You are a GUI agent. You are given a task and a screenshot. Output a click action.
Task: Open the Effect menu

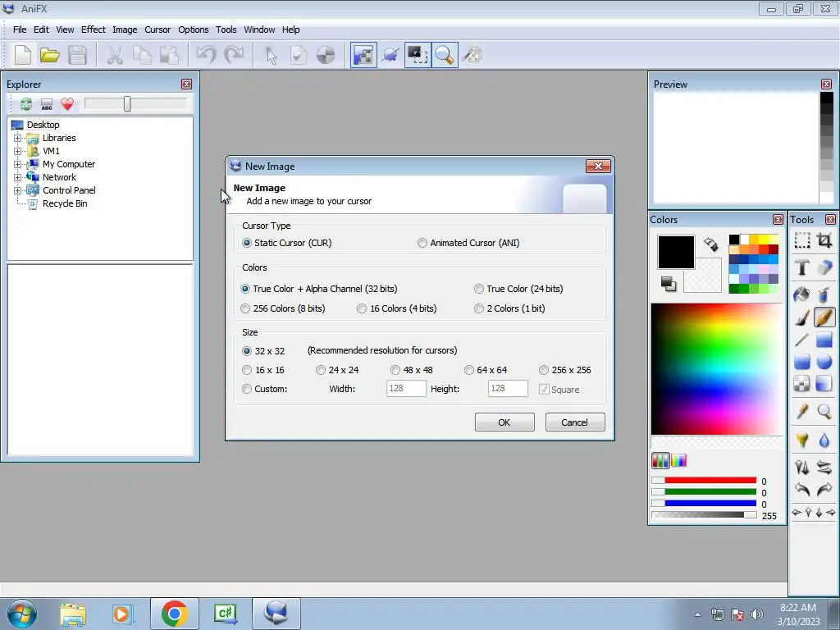(94, 30)
